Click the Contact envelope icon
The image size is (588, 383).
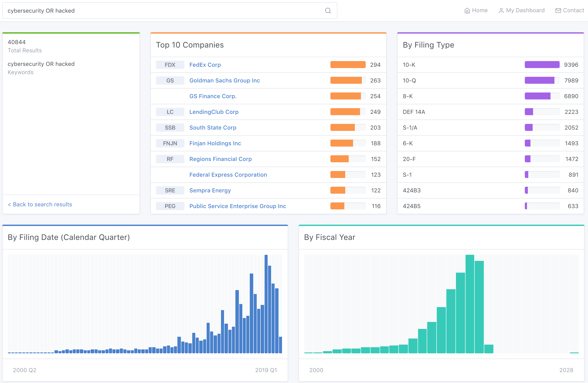(x=558, y=11)
